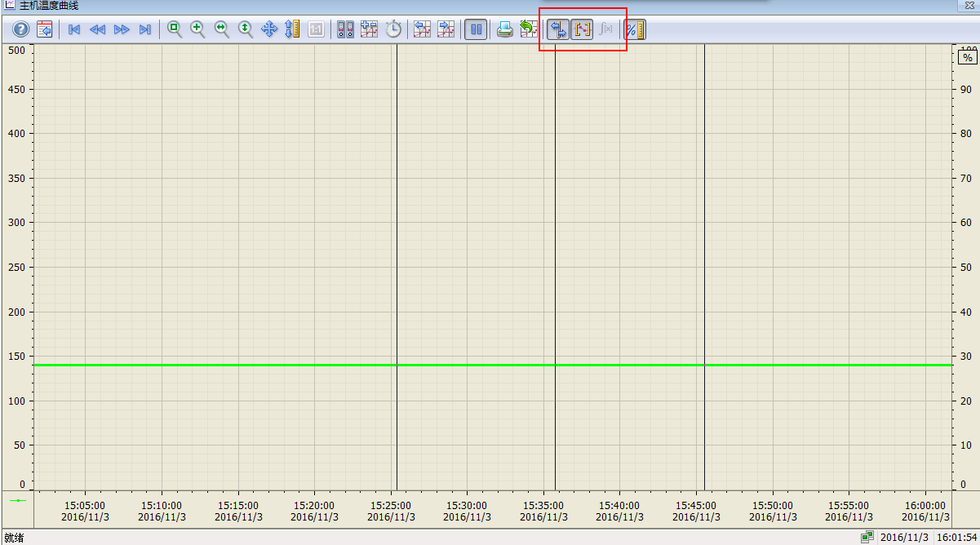Toggle the statistics area selection button
980x545 pixels.
tap(582, 30)
